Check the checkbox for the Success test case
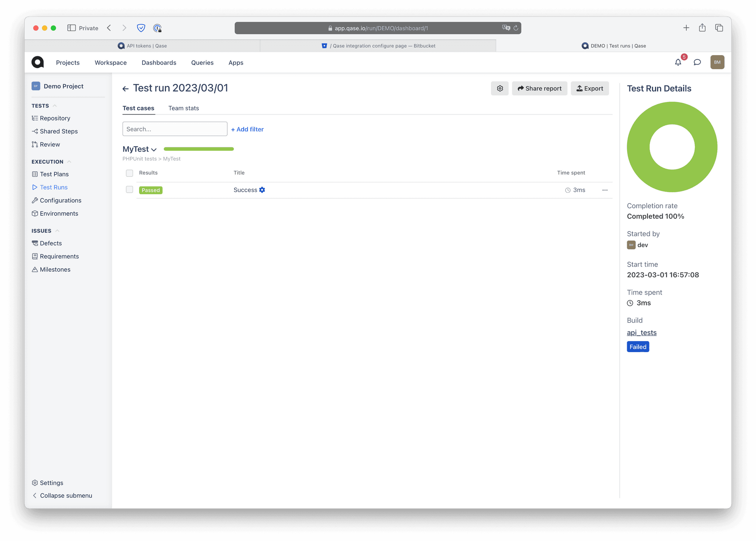The image size is (756, 541). (129, 190)
